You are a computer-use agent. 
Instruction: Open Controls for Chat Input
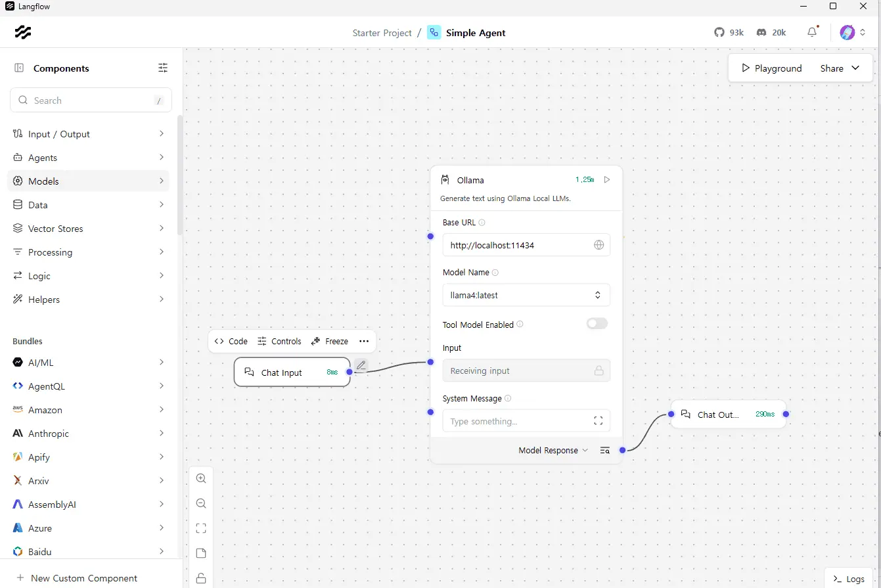tap(279, 341)
